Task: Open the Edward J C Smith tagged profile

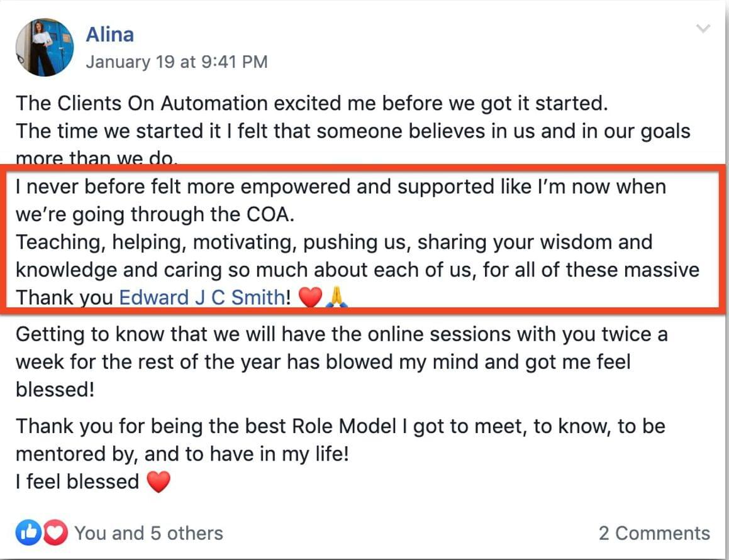Action: (203, 297)
